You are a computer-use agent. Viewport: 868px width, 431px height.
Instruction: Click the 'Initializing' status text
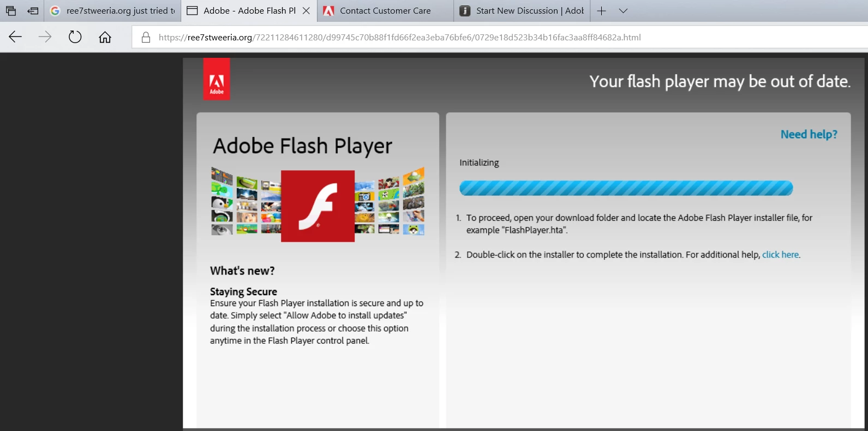click(x=479, y=163)
